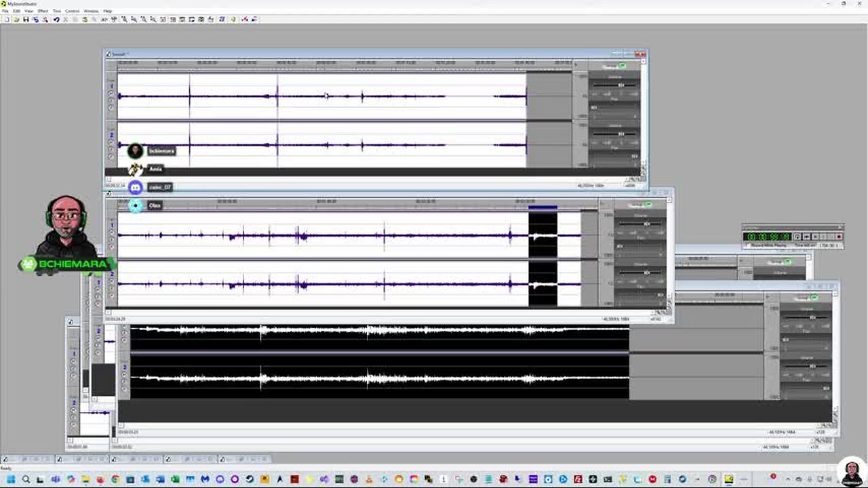
Task: Open Task View on the taskbar
Action: pos(40,480)
